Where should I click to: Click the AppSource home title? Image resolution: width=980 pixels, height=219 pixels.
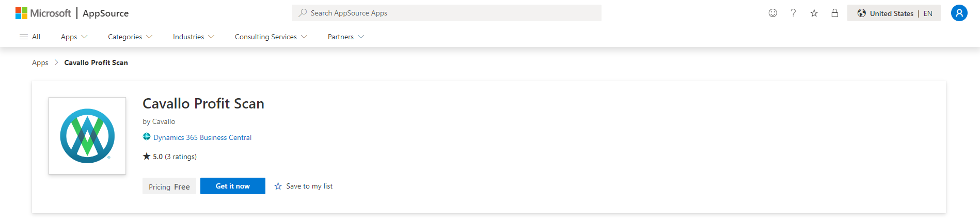click(x=105, y=13)
